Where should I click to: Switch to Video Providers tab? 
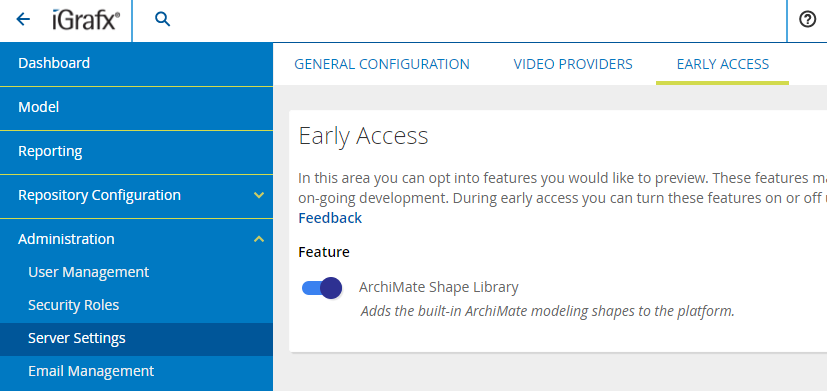[x=573, y=64]
